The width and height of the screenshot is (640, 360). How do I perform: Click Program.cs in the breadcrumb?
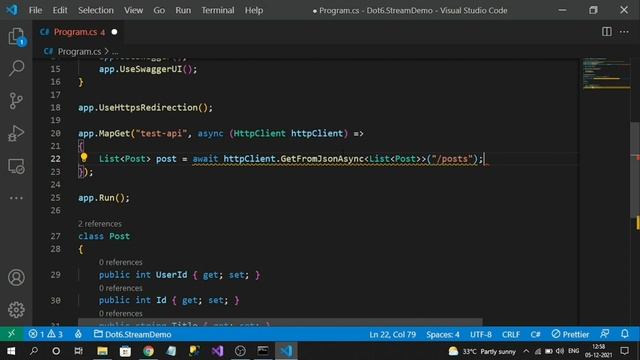point(79,51)
